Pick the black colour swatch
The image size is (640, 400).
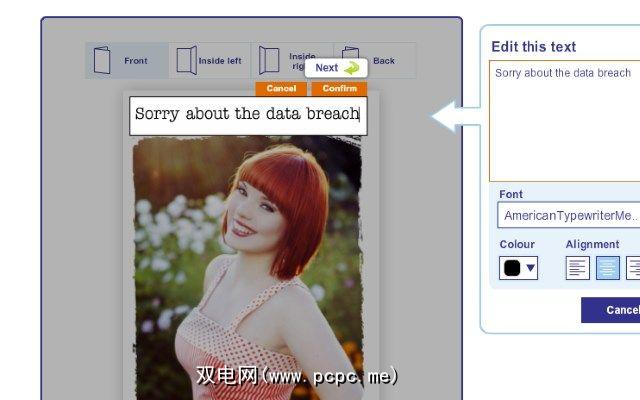pyautogui.click(x=511, y=268)
